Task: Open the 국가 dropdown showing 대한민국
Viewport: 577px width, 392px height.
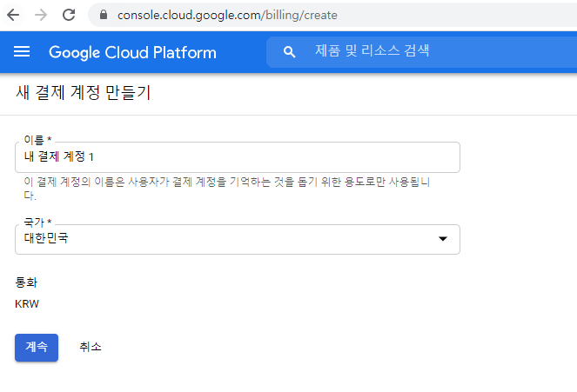Action: pos(238,239)
